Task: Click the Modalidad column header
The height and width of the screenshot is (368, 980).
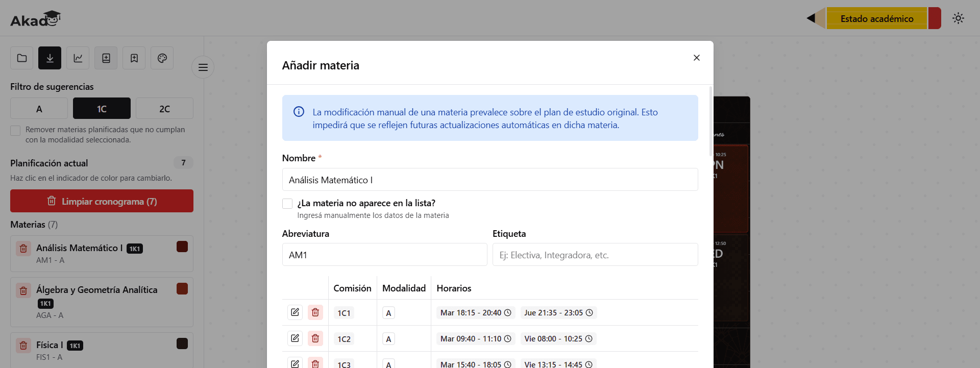Action: pos(404,288)
